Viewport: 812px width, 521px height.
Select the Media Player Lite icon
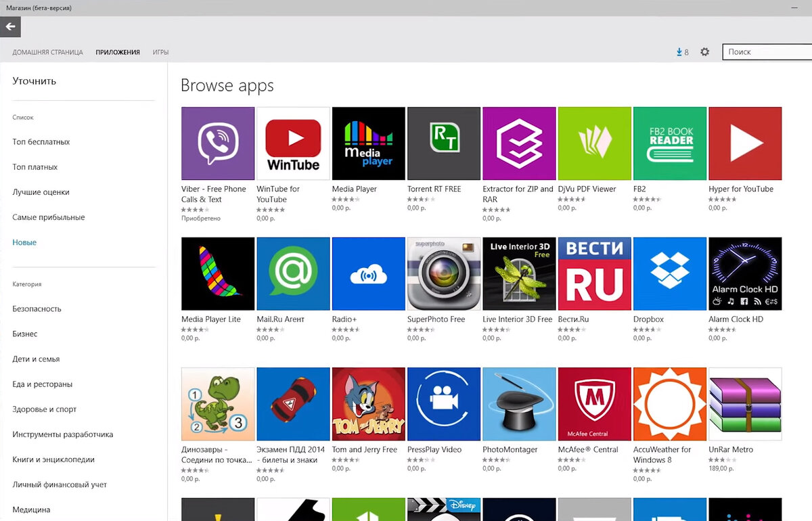(218, 273)
